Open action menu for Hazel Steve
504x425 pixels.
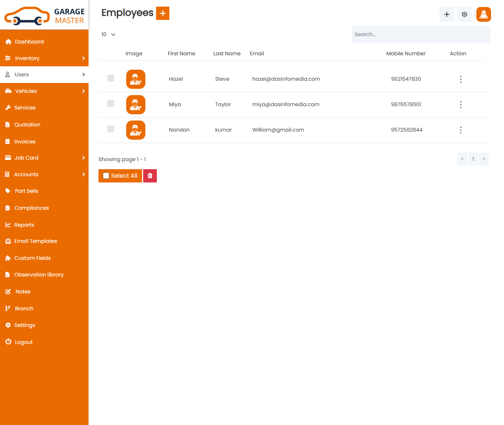[460, 79]
